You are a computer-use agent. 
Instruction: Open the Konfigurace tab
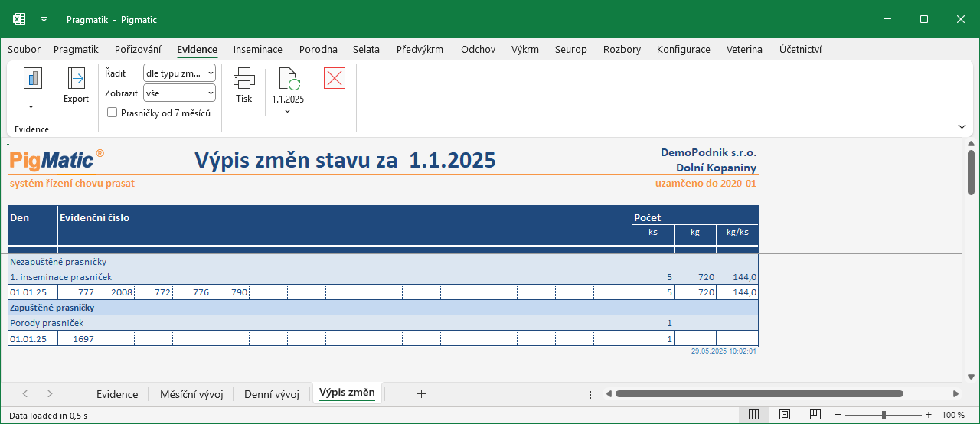click(x=684, y=49)
